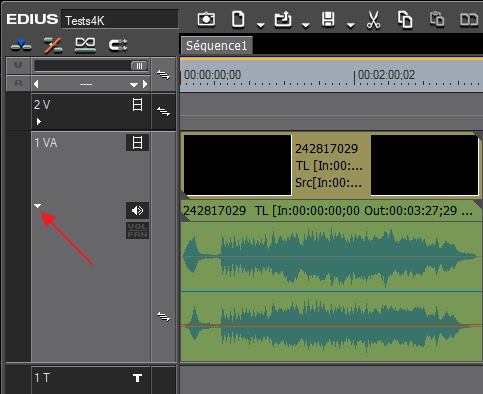Create a new sequence with the page icon
Viewport: 483px width, 394px height.
point(238,19)
